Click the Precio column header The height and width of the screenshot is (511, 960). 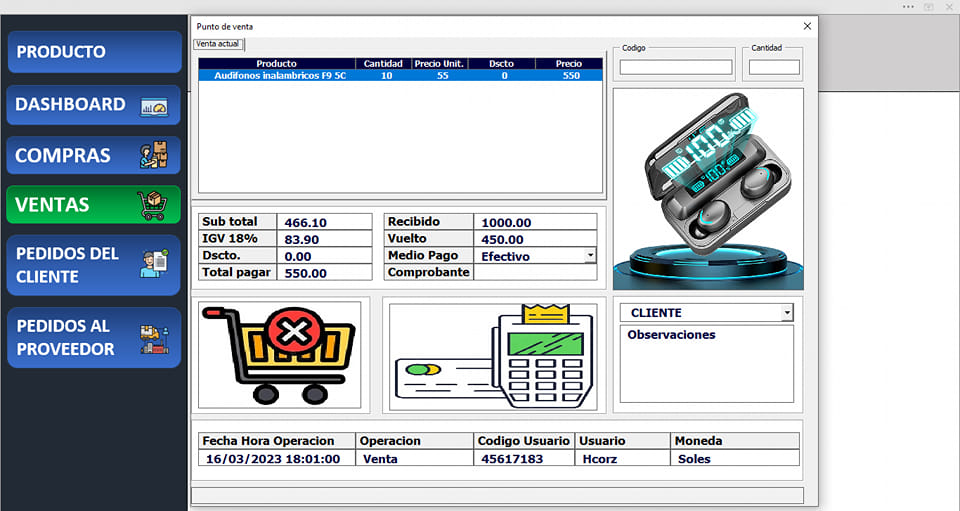[x=569, y=64]
